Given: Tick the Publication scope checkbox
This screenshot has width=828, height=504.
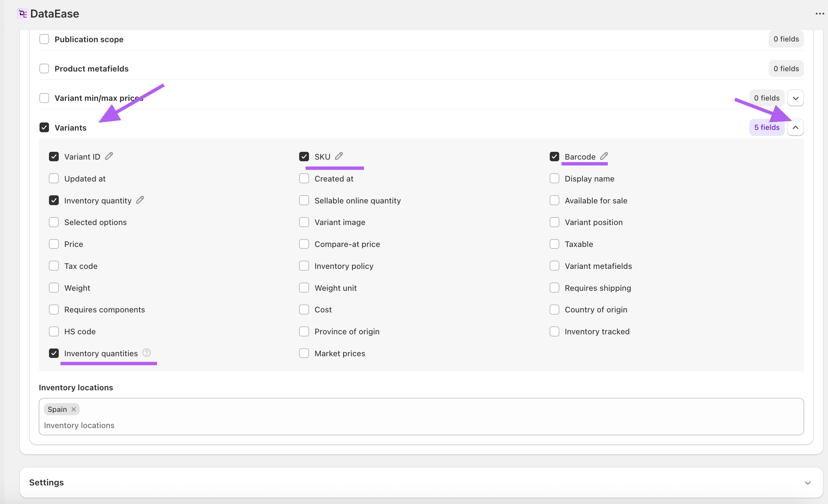Looking at the screenshot, I should click(44, 39).
